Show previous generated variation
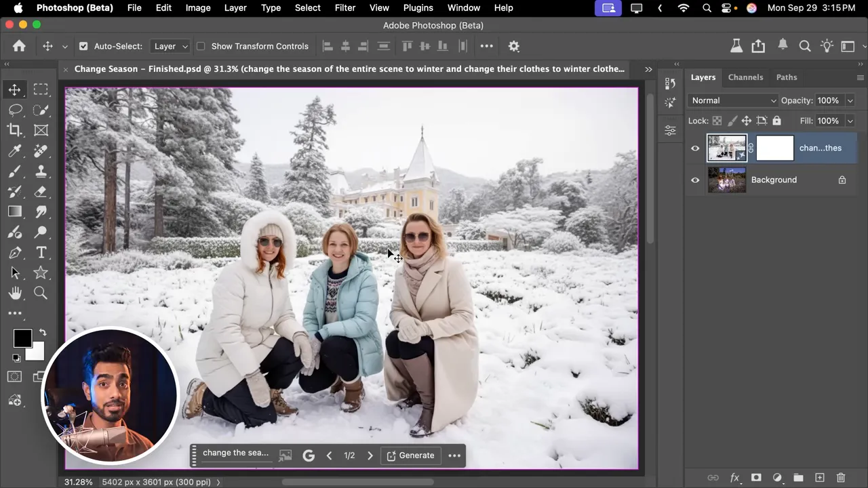Viewport: 868px width, 488px height. tap(330, 455)
